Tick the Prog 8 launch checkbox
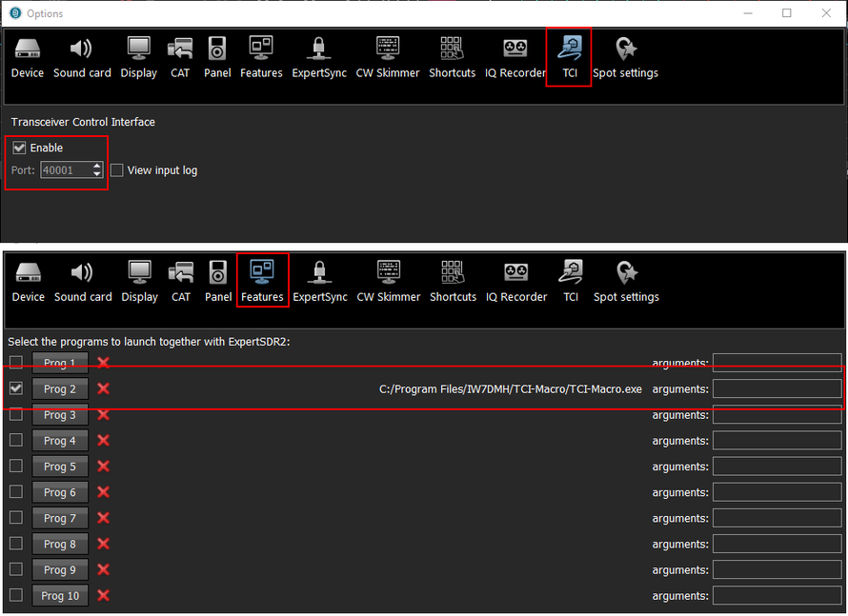The image size is (848, 616). 16,544
